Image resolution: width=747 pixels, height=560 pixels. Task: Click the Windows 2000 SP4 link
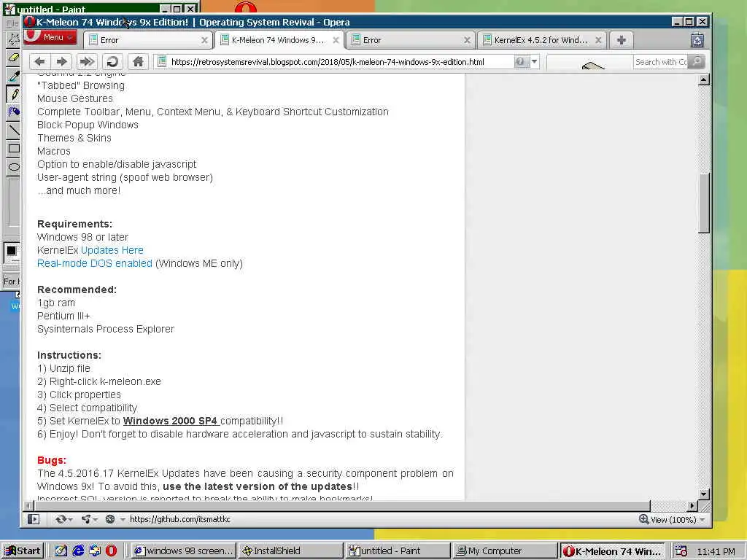click(170, 421)
